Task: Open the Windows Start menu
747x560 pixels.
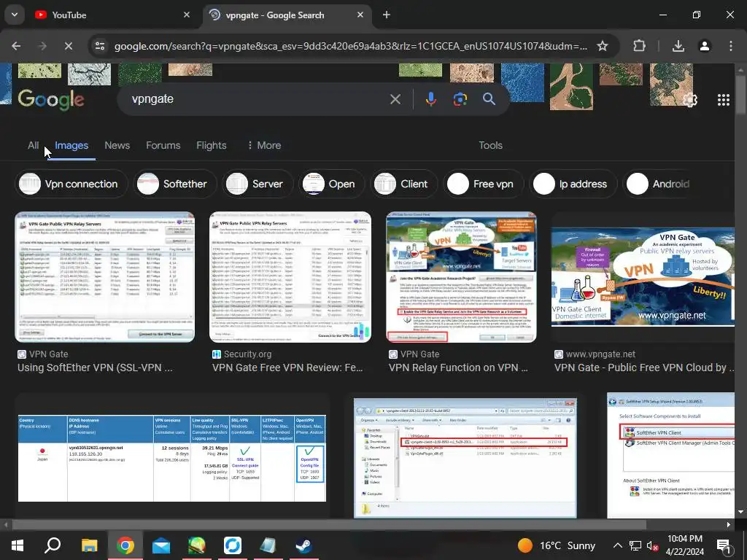Action: coord(18,545)
